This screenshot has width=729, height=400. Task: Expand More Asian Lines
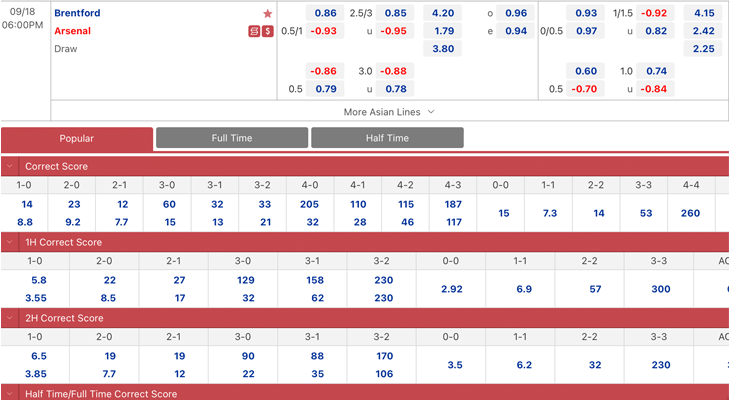(389, 112)
